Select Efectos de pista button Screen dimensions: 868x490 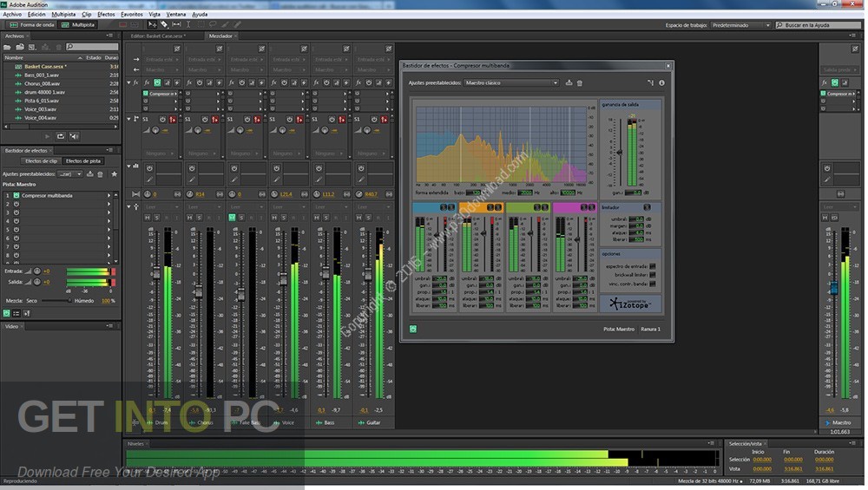click(83, 161)
